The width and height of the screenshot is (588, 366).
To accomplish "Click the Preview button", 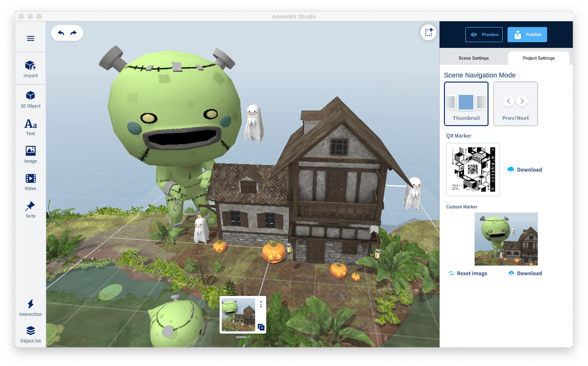I will (x=483, y=34).
